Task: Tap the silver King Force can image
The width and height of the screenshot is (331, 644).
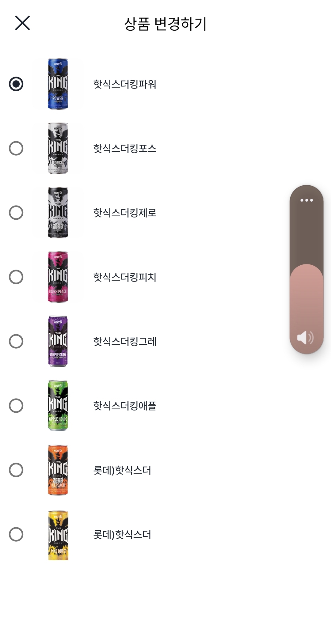Action: [58, 148]
